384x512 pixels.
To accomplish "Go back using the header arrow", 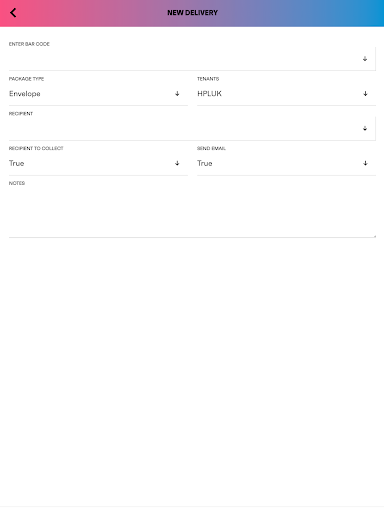I will click(x=13, y=13).
